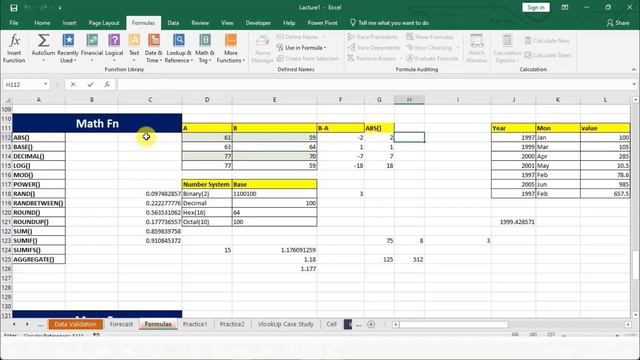Collapse the ribbon with chevron
The height and width of the screenshot is (360, 640).
[633, 69]
